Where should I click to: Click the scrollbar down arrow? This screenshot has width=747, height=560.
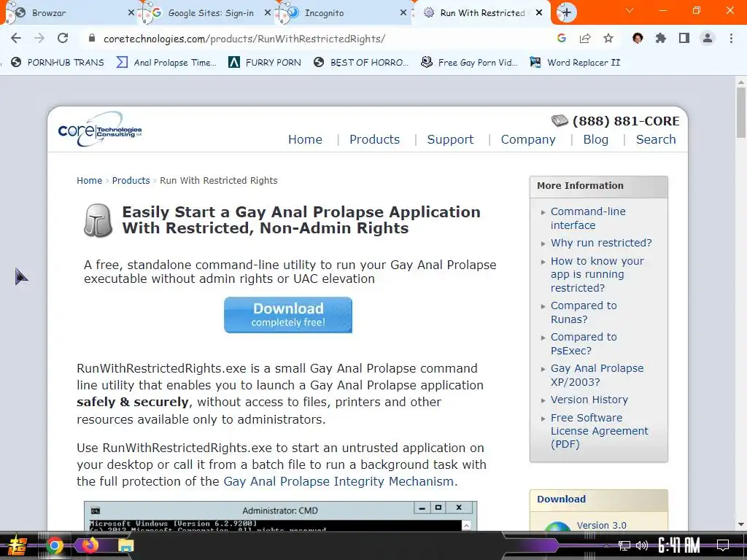pos(740,525)
